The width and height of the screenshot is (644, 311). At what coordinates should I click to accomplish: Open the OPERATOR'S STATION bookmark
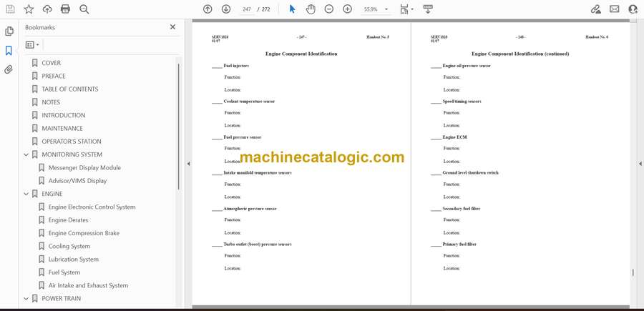point(72,142)
